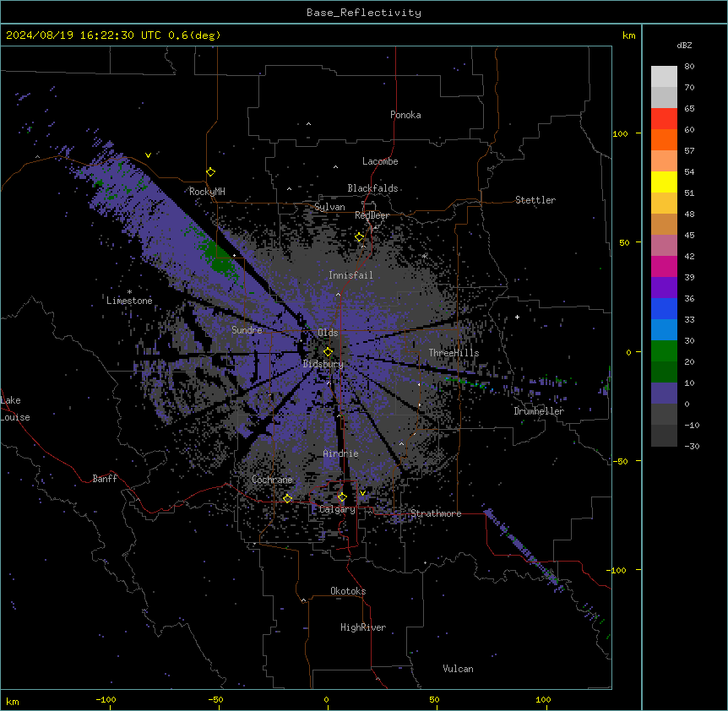Screen dimensions: 728x711
Task: Click the asterisk marker above Limestone
Action: (x=129, y=292)
